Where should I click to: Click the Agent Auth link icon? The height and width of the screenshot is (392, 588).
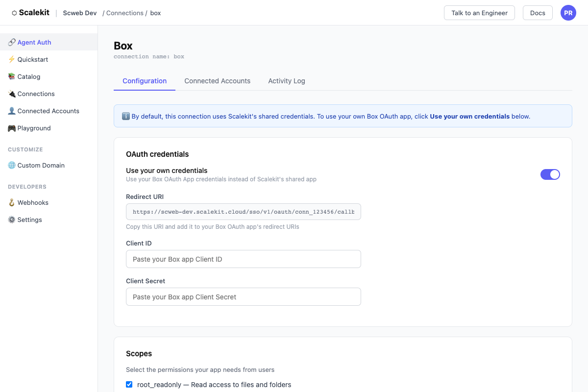(12, 42)
